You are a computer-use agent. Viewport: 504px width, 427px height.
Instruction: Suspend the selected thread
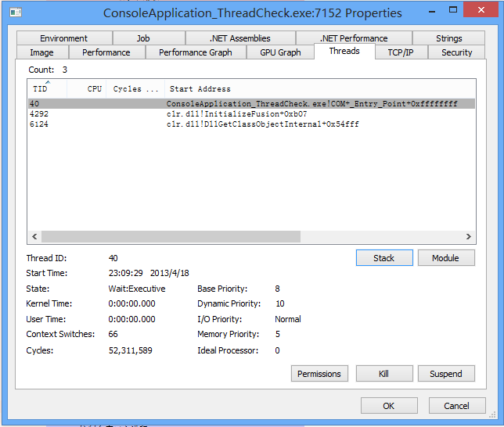point(445,374)
